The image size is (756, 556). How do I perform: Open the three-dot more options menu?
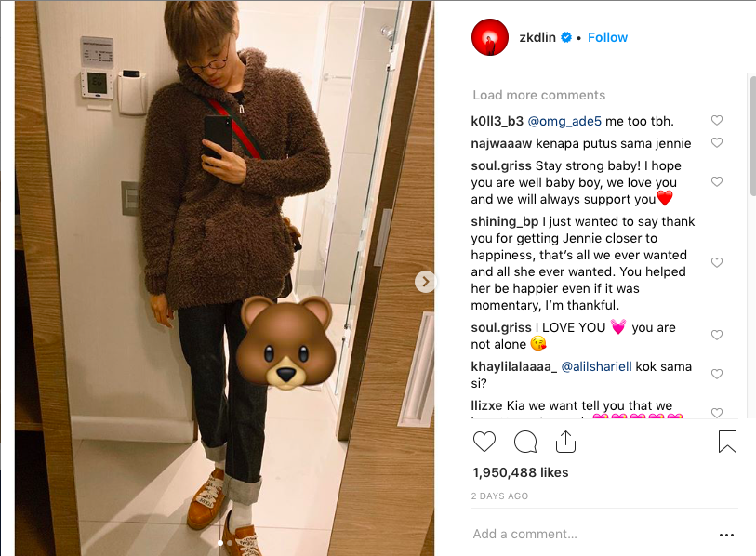pos(726,535)
